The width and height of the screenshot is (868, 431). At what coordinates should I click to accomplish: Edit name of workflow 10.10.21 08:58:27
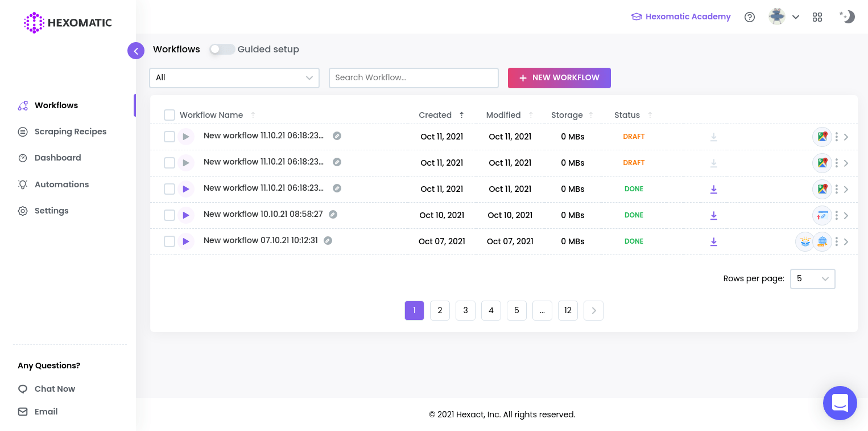333,215
